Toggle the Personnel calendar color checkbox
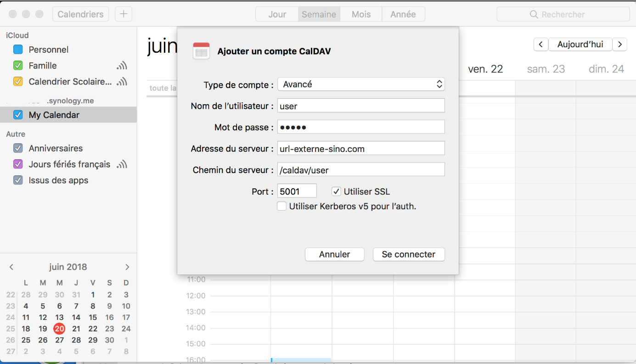This screenshot has height=364, width=636. coord(18,50)
